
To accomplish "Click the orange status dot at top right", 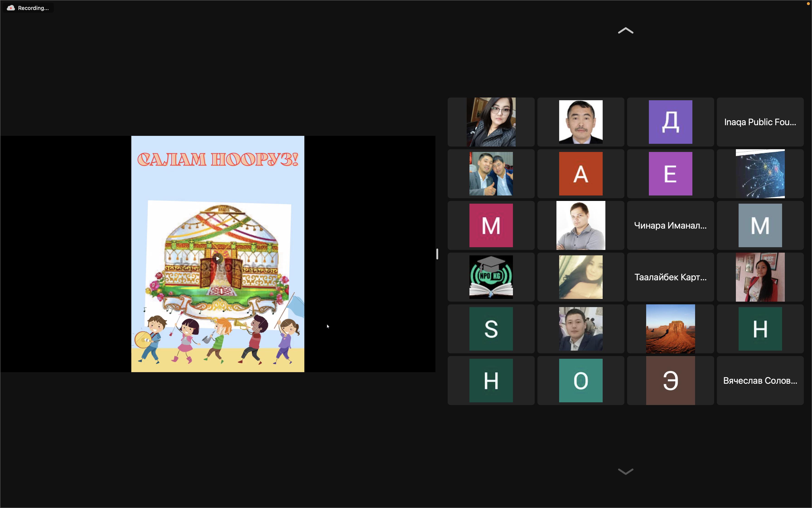I will click(808, 4).
